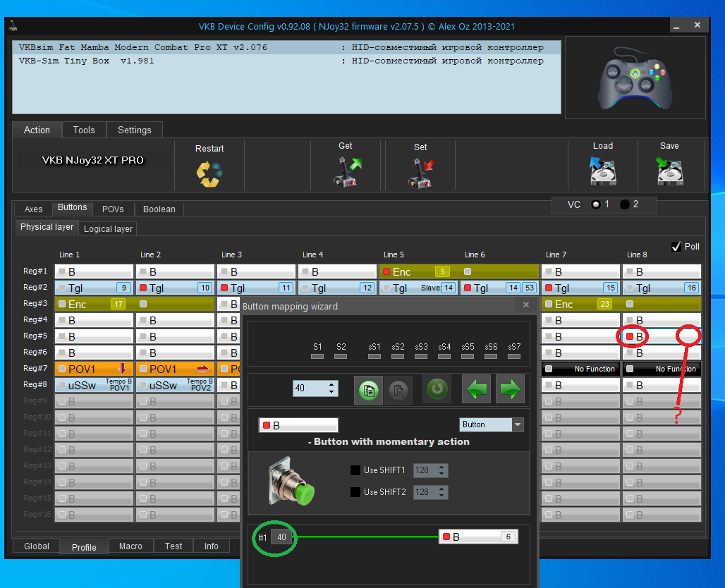Click the button number 40 spinner arrows
Viewport: 725px width, 588px height.
(x=331, y=388)
